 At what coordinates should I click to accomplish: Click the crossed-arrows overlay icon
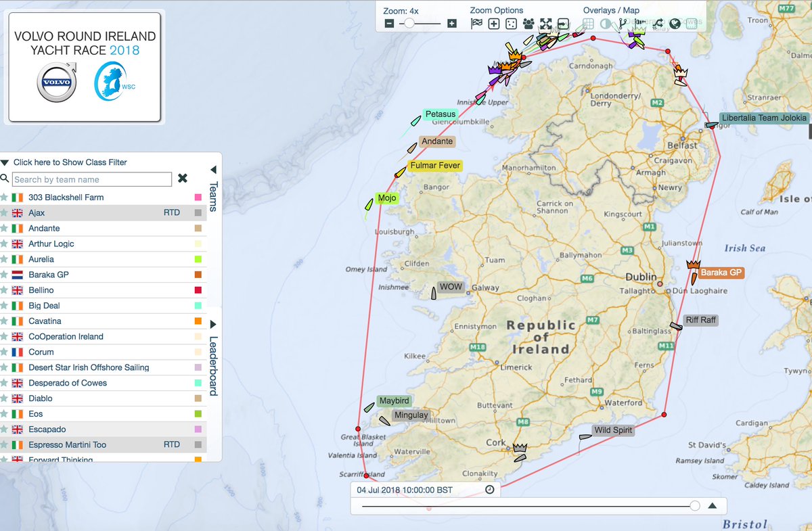[658, 24]
